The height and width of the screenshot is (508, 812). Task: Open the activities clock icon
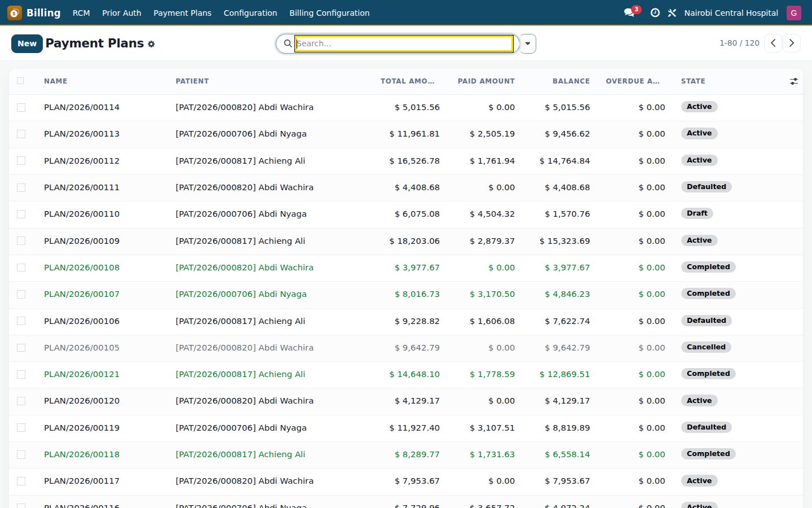(x=655, y=12)
